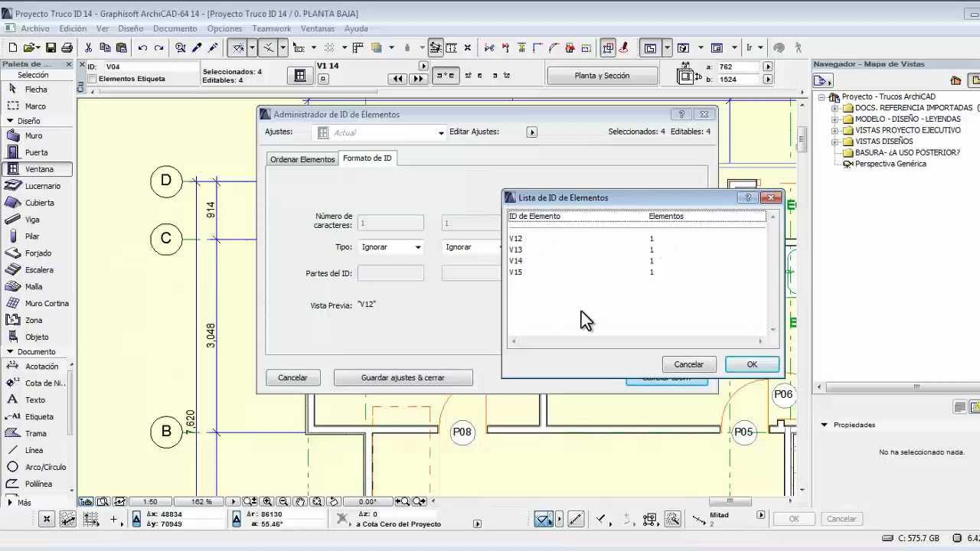980x551 pixels.
Task: Open the Editar Ajustes arrow menu
Action: pos(532,132)
